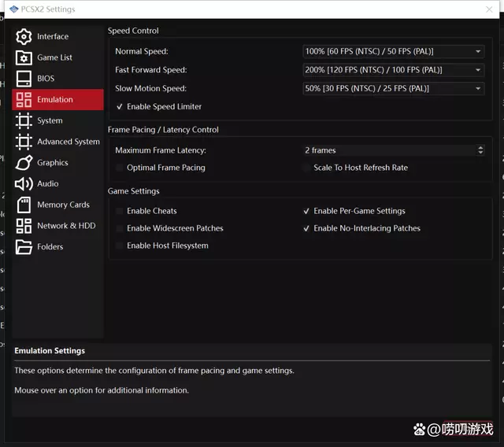Click the Memory Cards SD card icon
Screen dimensions: 504x447
coord(24,205)
